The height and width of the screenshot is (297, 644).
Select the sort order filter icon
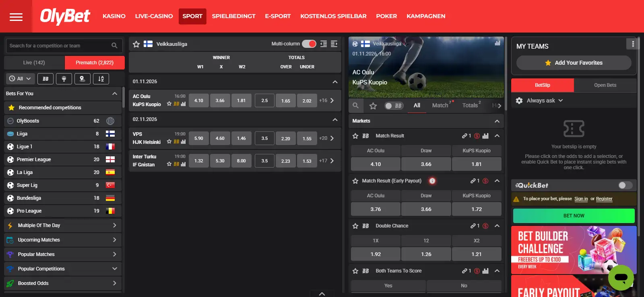(x=101, y=79)
